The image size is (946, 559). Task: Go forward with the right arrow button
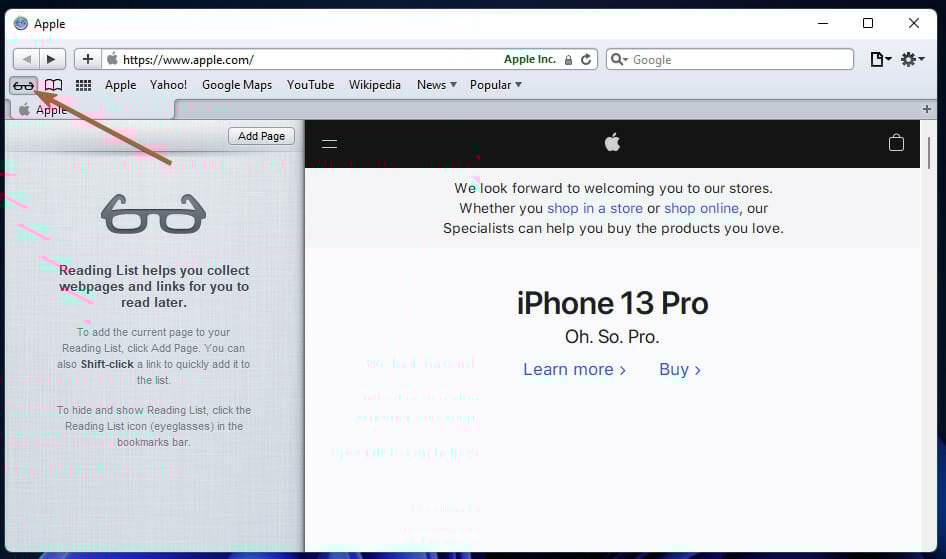coord(52,59)
